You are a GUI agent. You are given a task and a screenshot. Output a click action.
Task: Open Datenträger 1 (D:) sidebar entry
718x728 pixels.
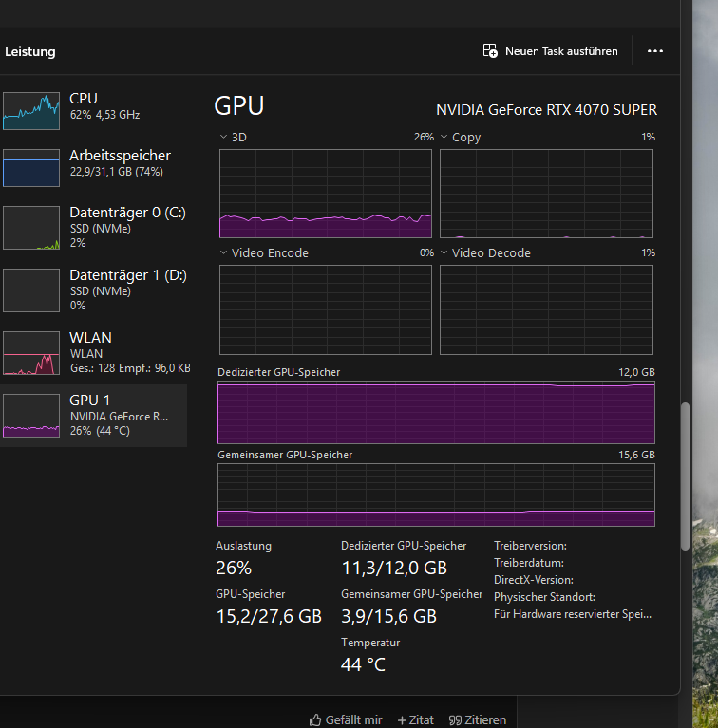(x=94, y=290)
